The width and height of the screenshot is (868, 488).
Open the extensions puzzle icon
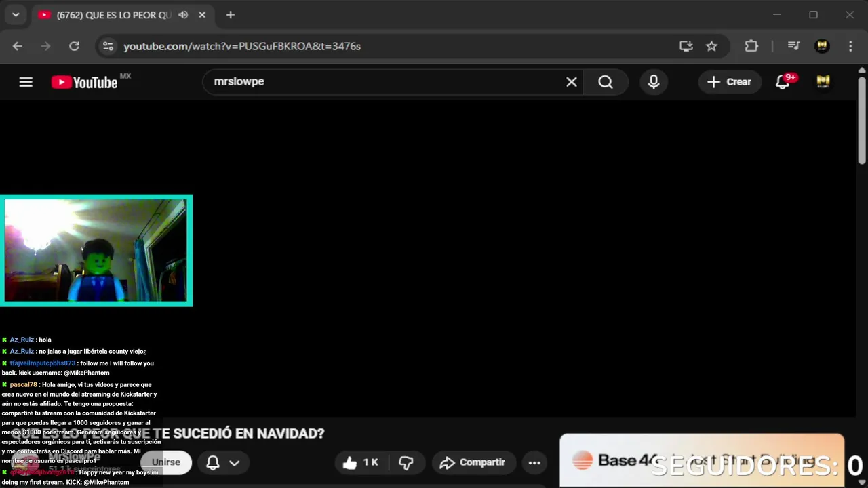click(751, 46)
